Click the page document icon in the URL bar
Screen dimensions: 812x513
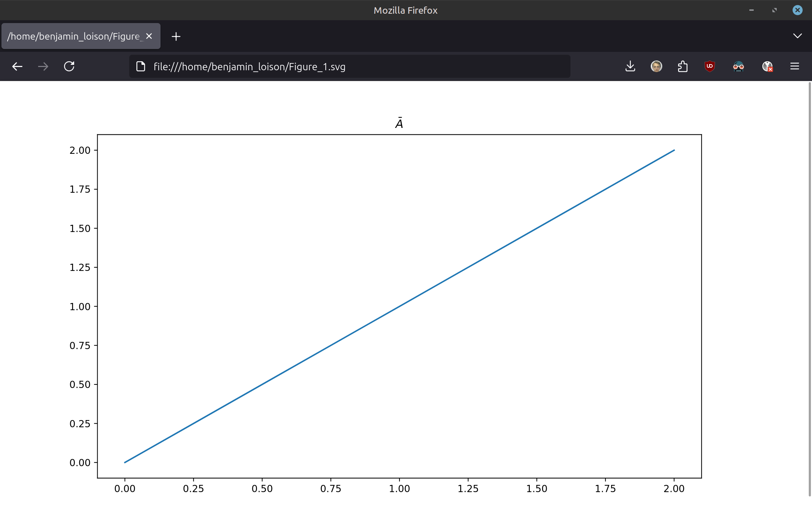click(141, 66)
